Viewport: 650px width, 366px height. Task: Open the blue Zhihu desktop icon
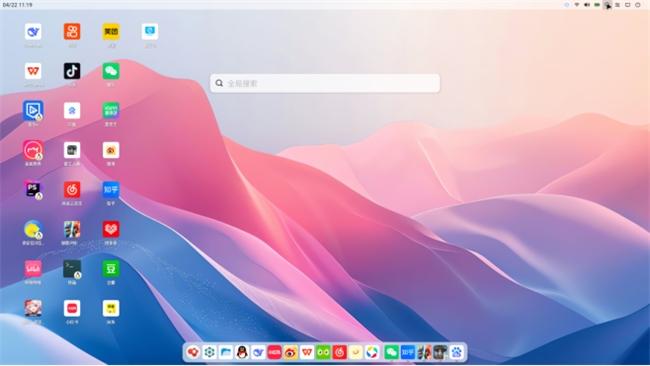111,190
